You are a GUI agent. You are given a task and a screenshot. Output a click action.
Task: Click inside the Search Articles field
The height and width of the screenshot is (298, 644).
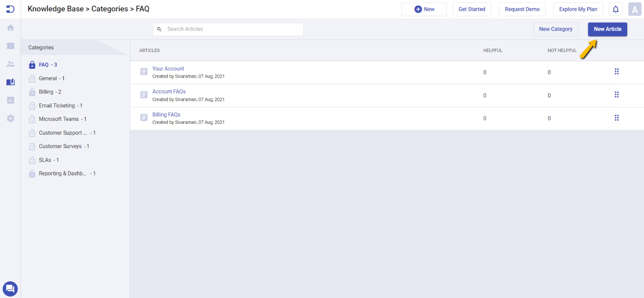pyautogui.click(x=228, y=29)
